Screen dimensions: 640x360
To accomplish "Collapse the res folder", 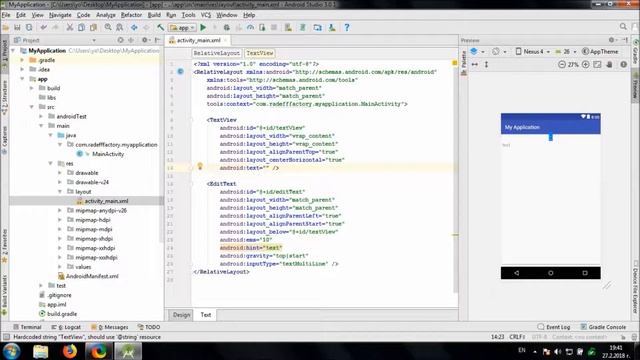I will coord(50,163).
